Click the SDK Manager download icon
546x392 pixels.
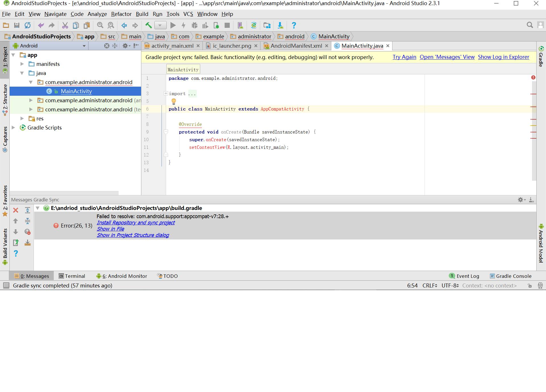280,25
